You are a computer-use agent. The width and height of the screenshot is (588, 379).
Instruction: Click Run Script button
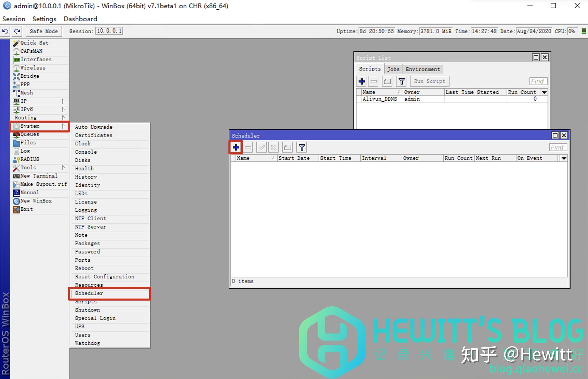[430, 81]
